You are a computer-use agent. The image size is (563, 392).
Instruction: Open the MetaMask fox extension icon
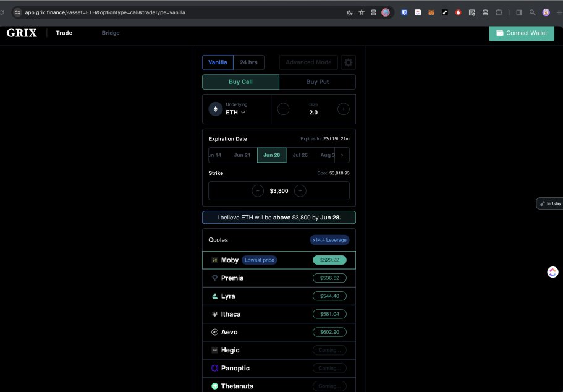[431, 12]
